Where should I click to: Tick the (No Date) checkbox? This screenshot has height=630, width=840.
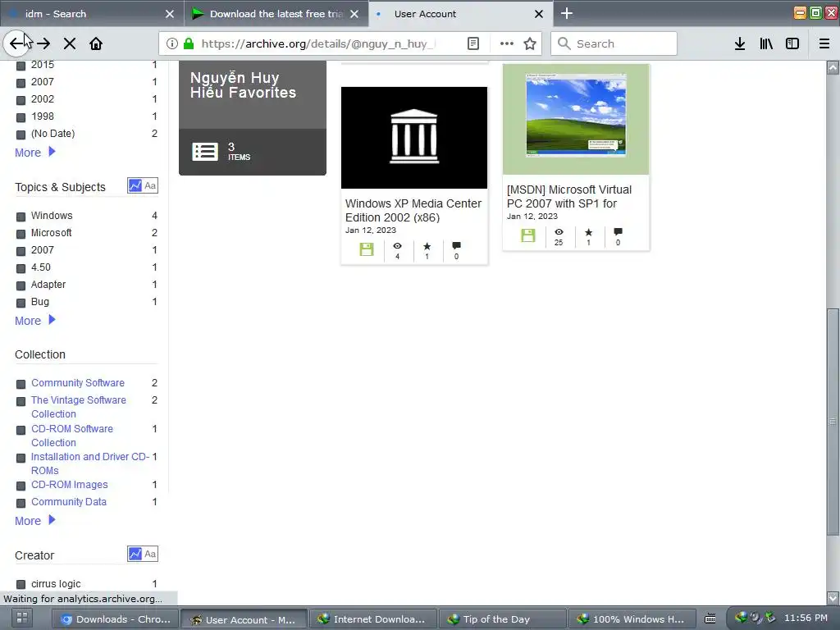point(21,134)
